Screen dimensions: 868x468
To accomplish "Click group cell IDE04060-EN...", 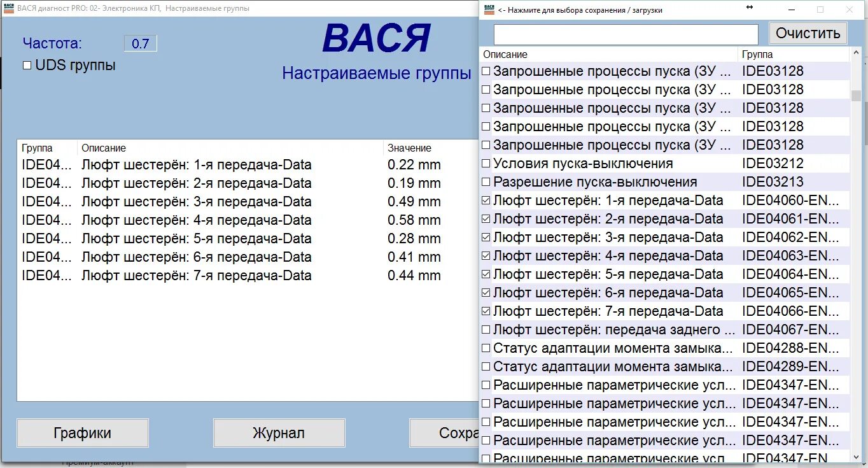I will point(790,201).
